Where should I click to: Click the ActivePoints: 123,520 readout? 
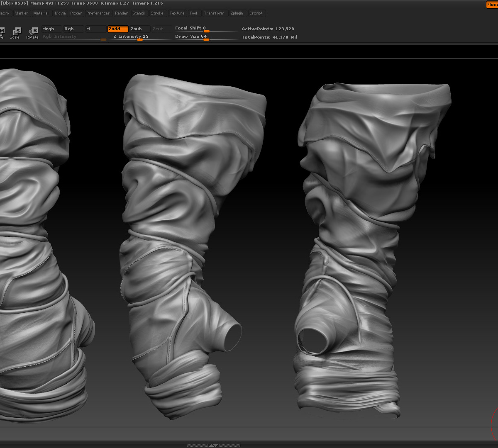[x=268, y=29]
